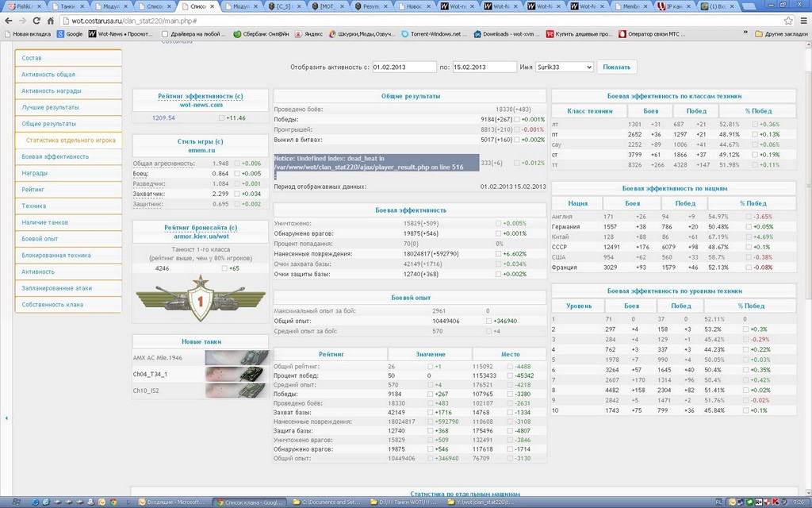Select the Награды sidebar menu item

[x=35, y=173]
